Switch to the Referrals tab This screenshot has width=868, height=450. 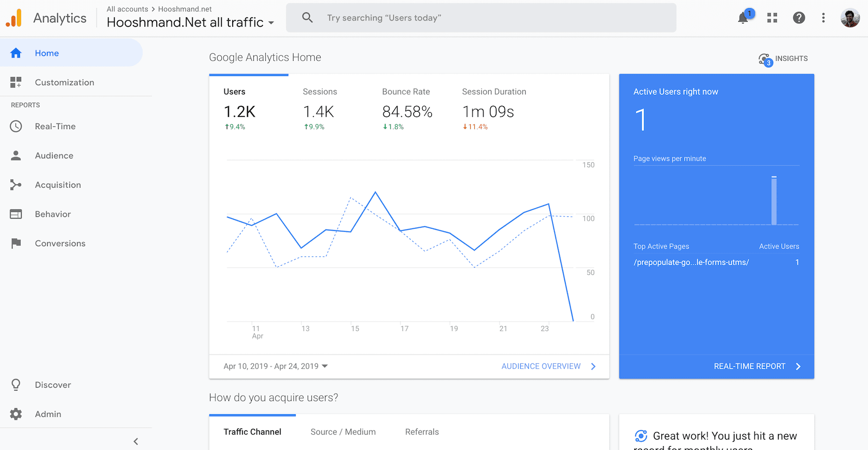click(x=422, y=432)
